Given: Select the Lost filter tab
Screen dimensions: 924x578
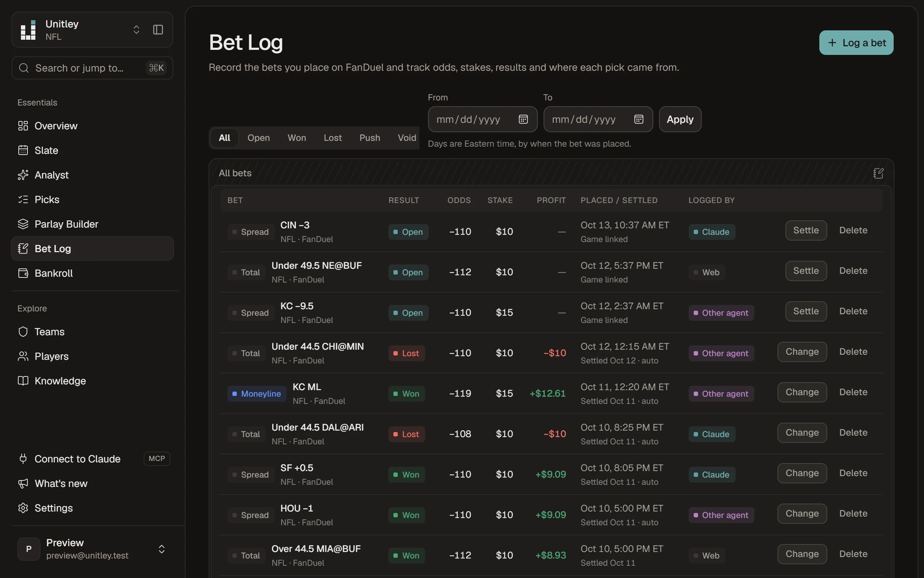Looking at the screenshot, I should click(x=332, y=138).
